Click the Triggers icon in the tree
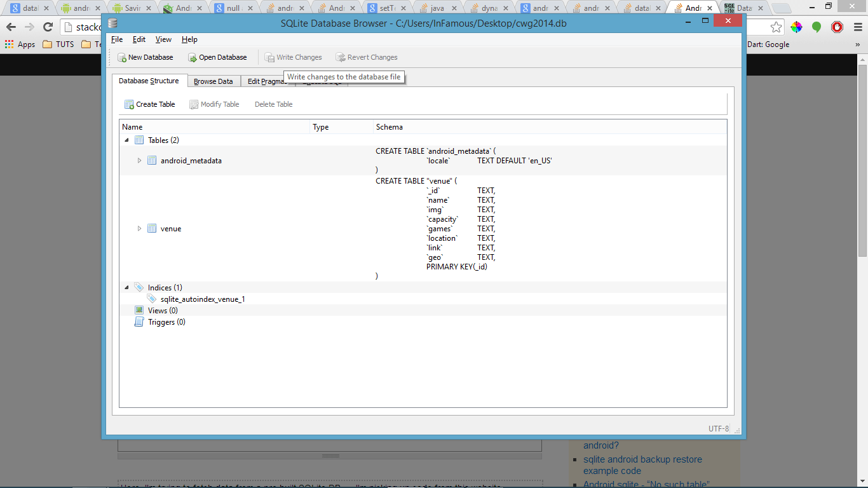The width and height of the screenshot is (868, 488). [x=139, y=322]
